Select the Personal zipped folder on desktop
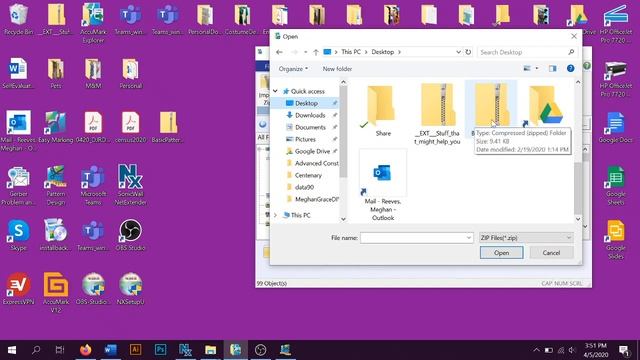The height and width of the screenshot is (360, 640). click(131, 73)
